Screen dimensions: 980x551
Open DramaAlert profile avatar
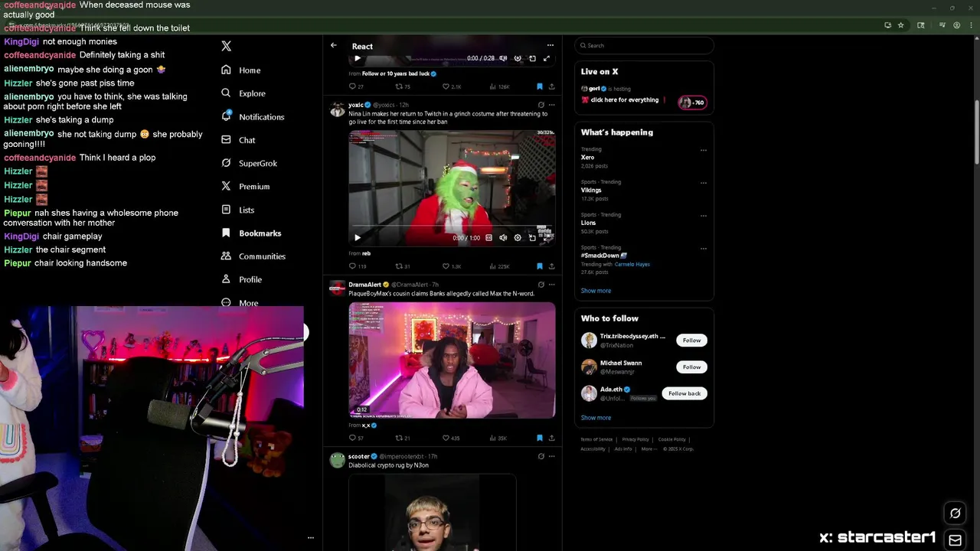coord(337,289)
